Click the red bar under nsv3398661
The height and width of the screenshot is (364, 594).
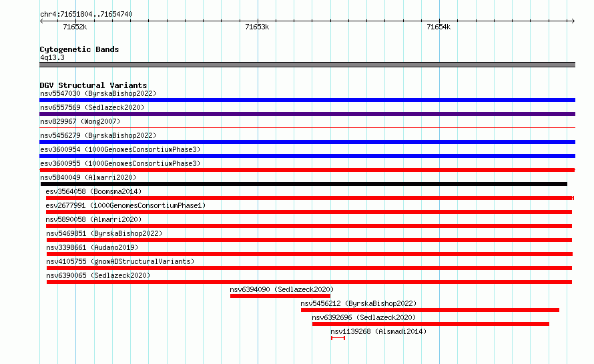coord(310,254)
